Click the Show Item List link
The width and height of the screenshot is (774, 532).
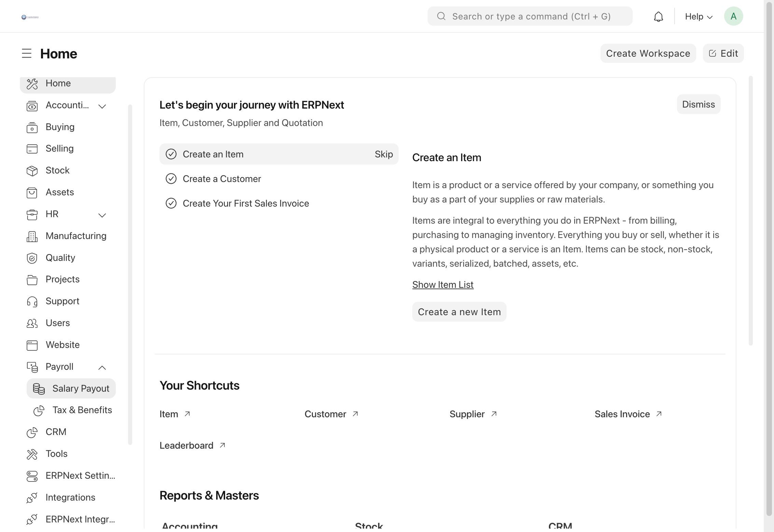click(x=443, y=284)
